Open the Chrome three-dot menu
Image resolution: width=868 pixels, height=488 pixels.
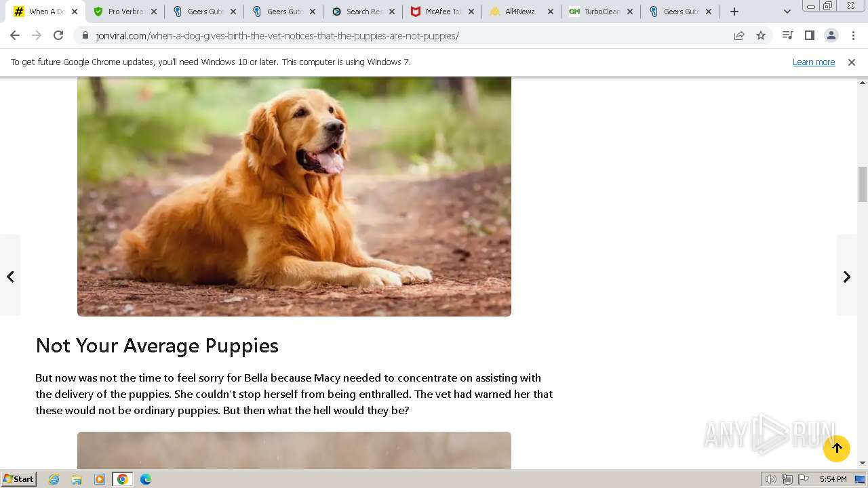tap(853, 36)
